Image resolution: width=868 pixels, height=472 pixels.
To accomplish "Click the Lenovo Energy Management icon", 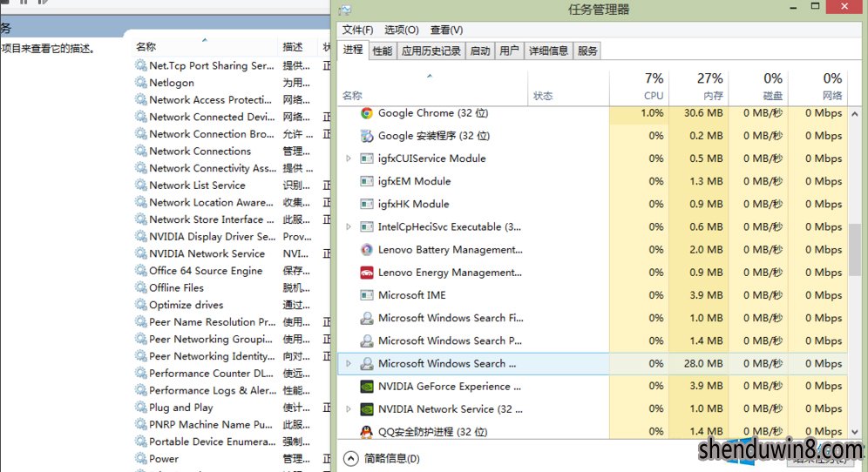I will [367, 273].
